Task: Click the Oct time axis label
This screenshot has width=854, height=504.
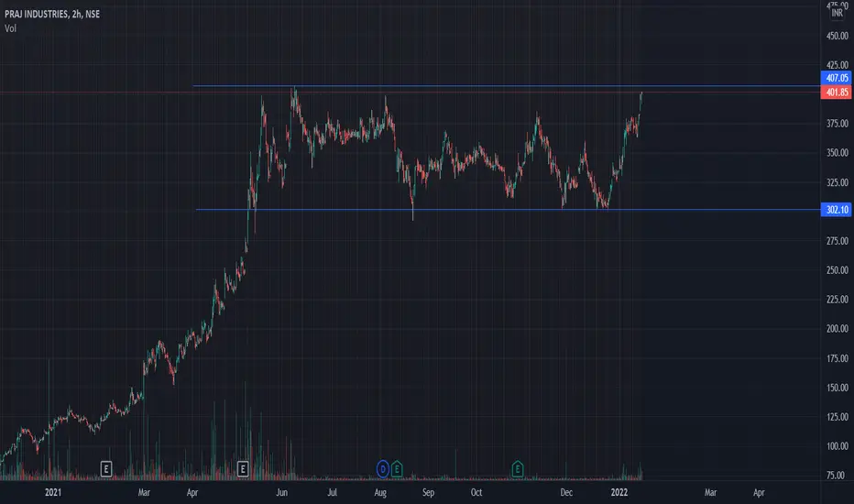Action: point(476,493)
